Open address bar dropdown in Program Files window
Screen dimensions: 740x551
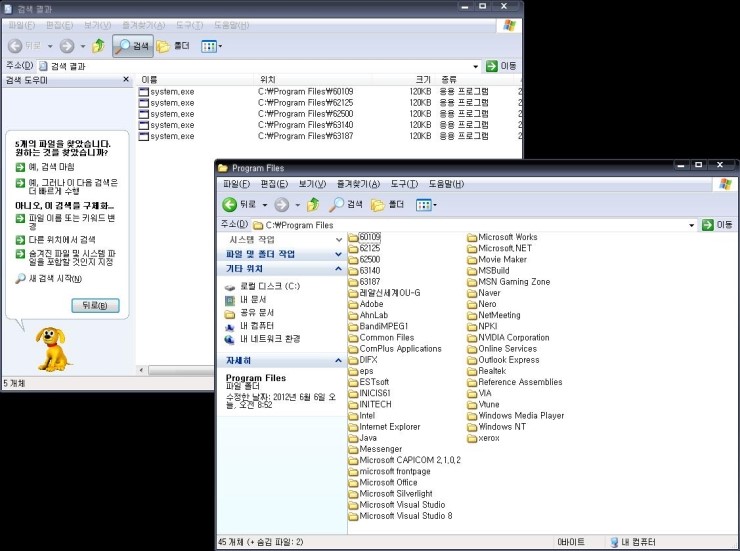point(691,225)
